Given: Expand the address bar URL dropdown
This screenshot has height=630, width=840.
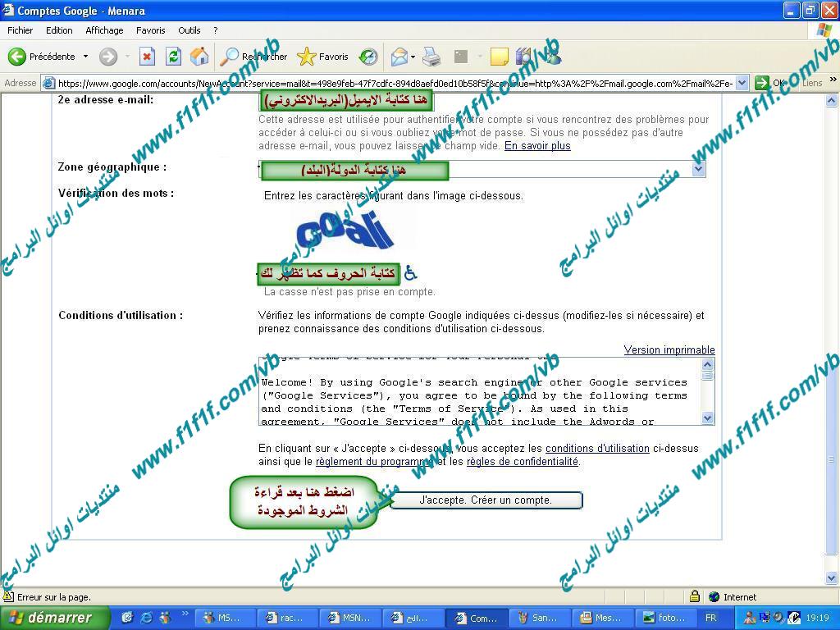Looking at the screenshot, I should (742, 83).
